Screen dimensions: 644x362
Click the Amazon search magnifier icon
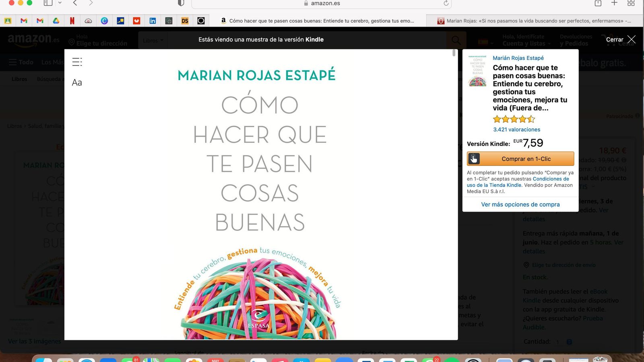click(x=456, y=40)
